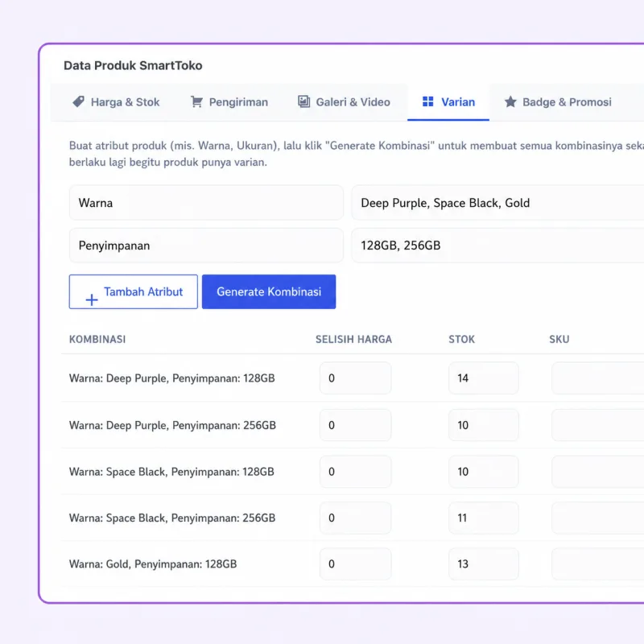Focus the Warna attribute name field
This screenshot has width=644, height=644.
(x=206, y=203)
